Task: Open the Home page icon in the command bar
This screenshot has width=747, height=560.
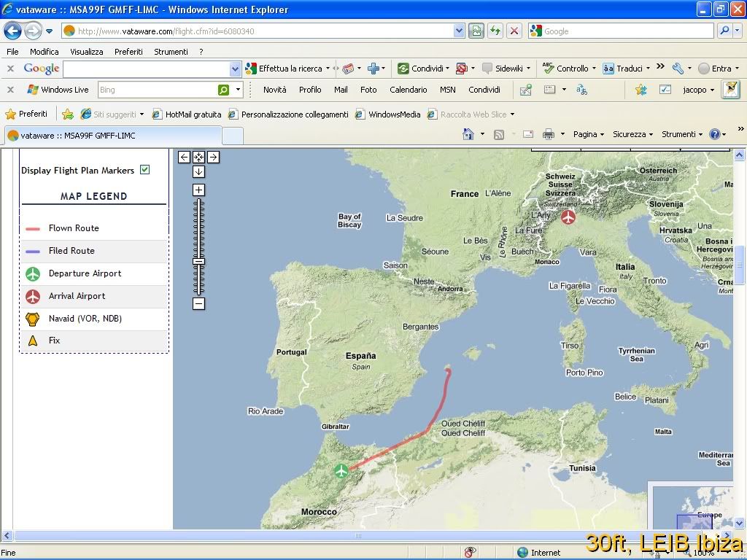Action: point(468,134)
